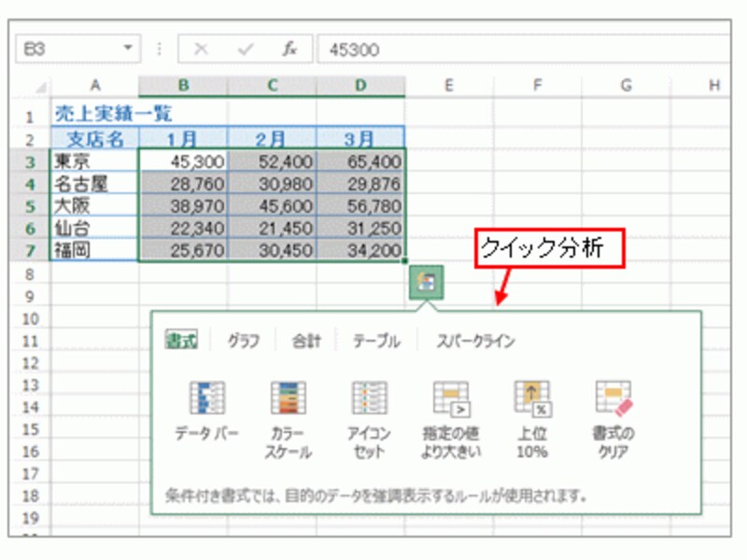Screen dimensions: 747x560
Task: Click the 福岡 cell
Action: 95,250
